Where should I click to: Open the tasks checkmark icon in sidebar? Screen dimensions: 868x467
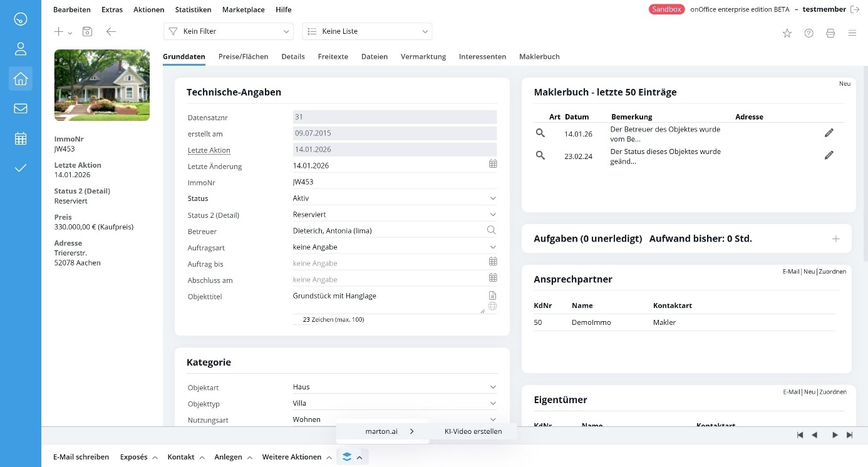click(x=21, y=168)
